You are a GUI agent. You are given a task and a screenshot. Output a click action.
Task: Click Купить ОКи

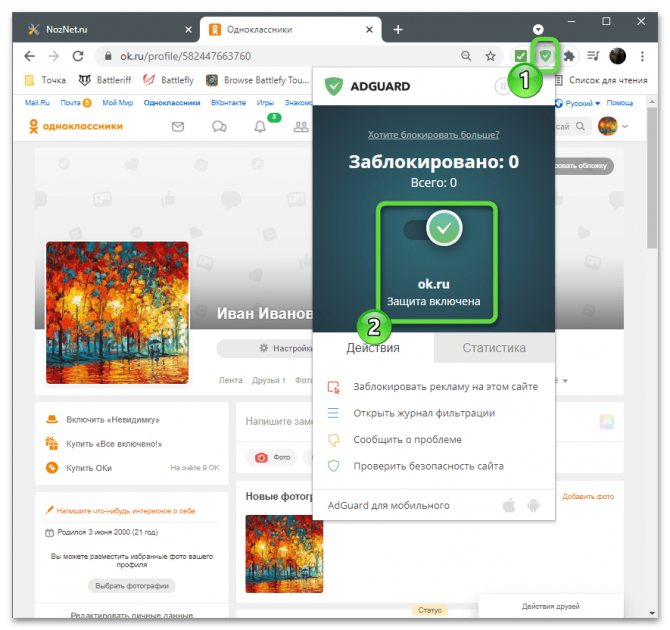point(79,468)
